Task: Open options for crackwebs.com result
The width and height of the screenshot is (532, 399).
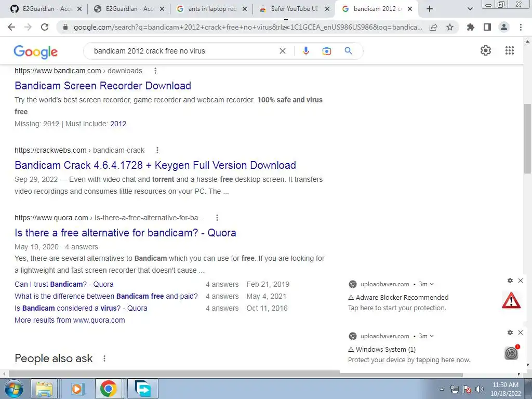Action: tap(157, 150)
